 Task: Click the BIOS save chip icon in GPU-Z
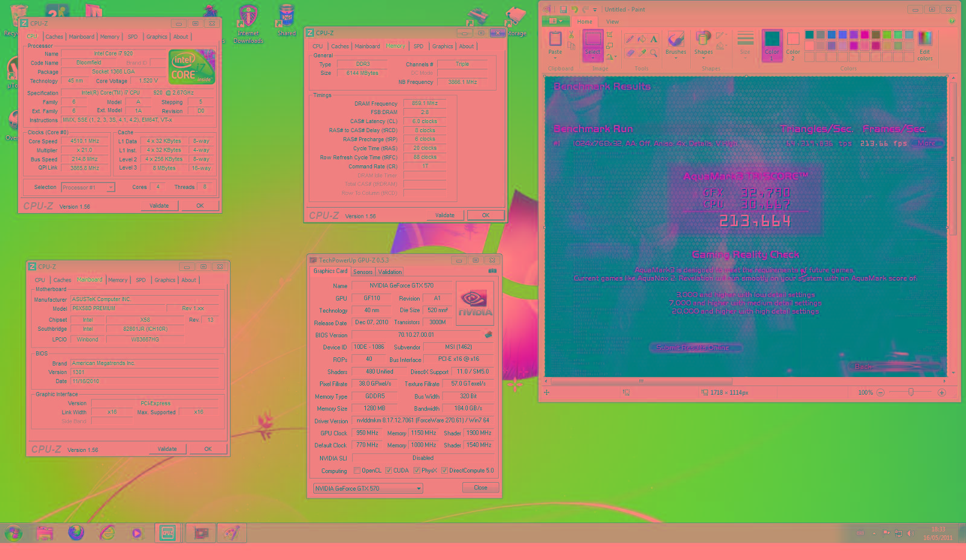pyautogui.click(x=488, y=334)
